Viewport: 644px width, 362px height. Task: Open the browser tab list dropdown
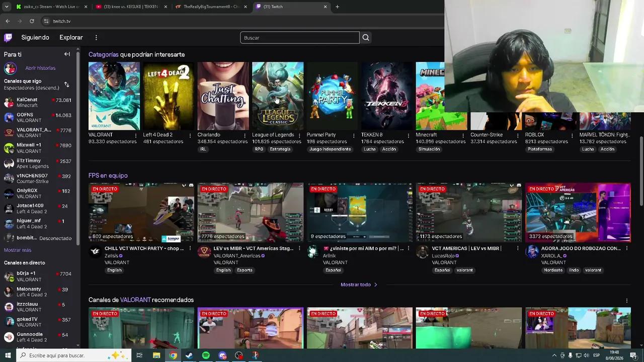point(6,7)
